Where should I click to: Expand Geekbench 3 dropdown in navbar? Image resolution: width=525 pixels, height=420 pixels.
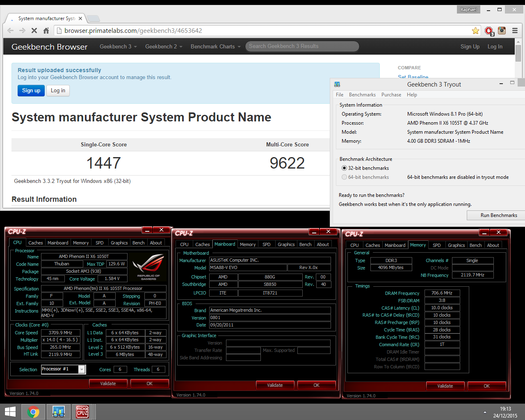[x=118, y=47]
